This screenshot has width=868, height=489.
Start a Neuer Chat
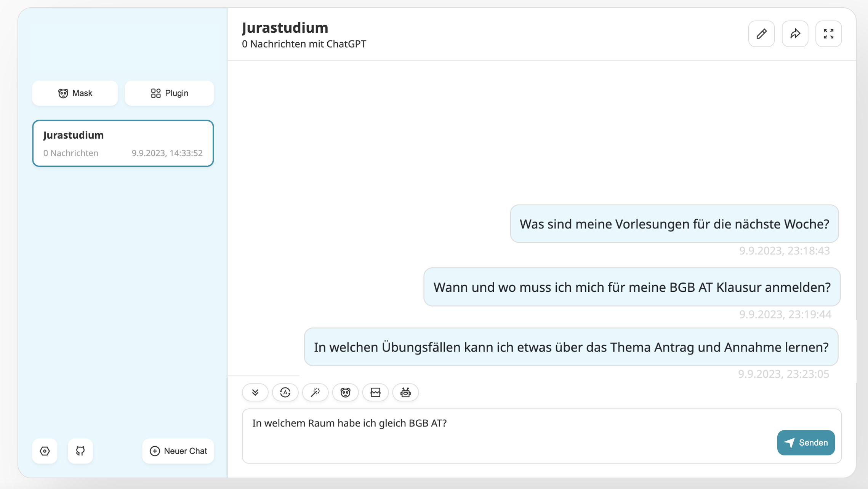coord(178,451)
